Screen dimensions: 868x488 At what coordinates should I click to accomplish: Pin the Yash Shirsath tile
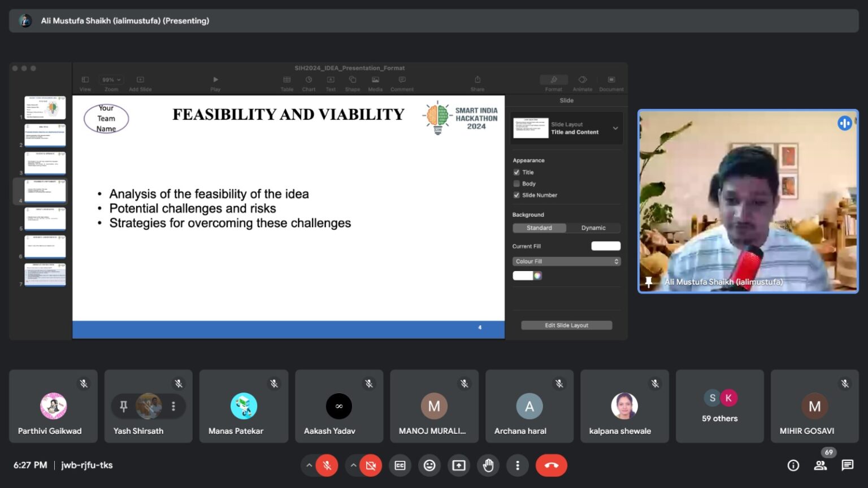[x=124, y=406]
